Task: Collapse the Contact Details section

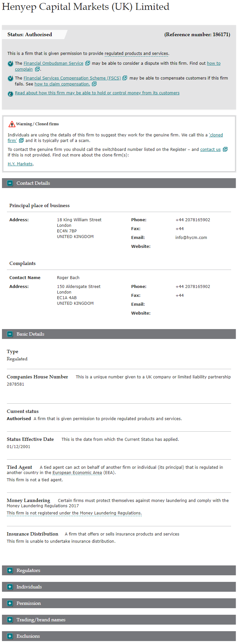Action: [x=10, y=183]
